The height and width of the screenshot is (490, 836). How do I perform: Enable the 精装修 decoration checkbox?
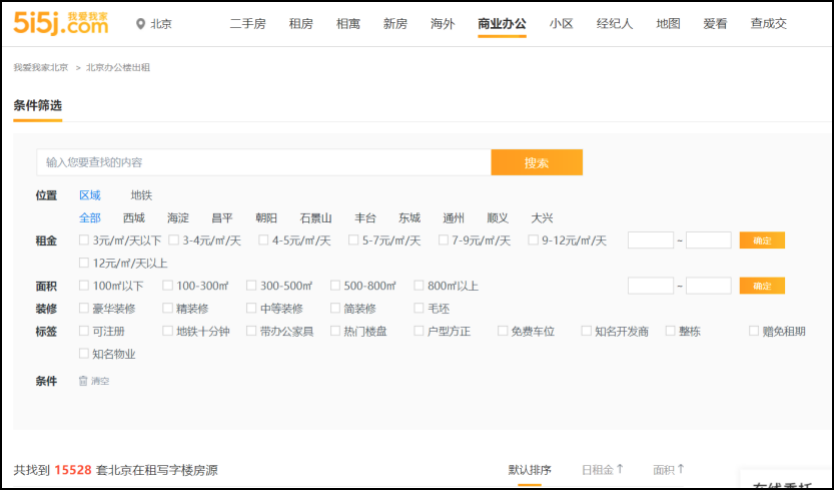coord(168,309)
